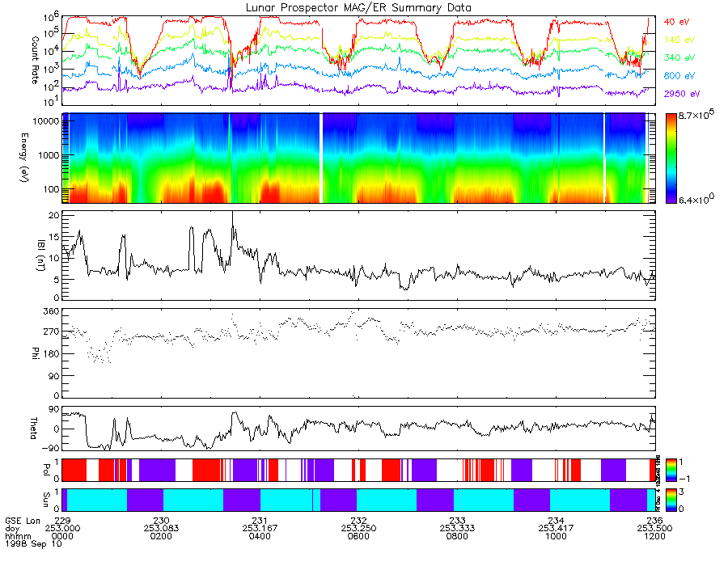Click the energy spectrogram color bar
Viewport: 728px width, 566px height.
[671, 158]
